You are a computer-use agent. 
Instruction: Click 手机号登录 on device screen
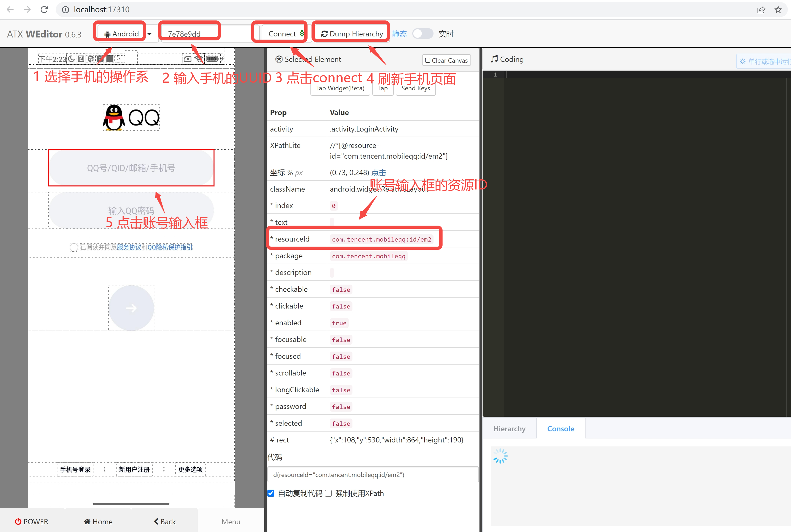75,469
